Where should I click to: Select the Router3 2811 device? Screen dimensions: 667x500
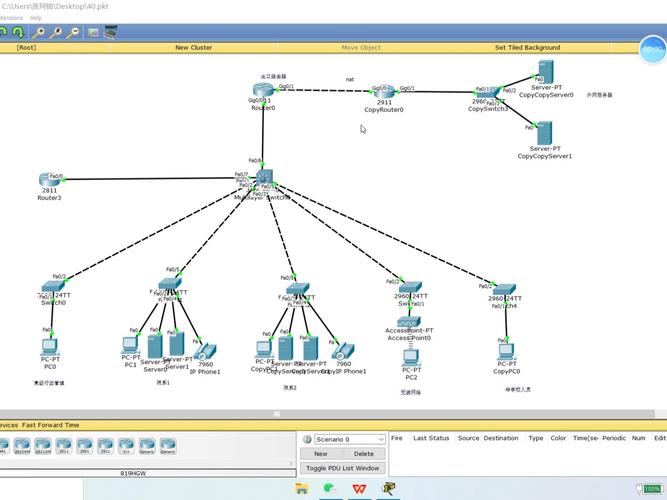[x=49, y=179]
